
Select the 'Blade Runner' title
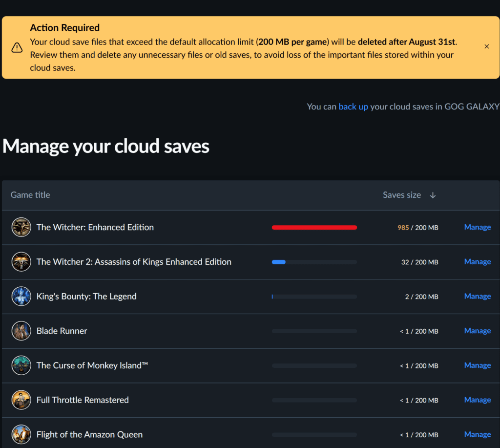(62, 331)
